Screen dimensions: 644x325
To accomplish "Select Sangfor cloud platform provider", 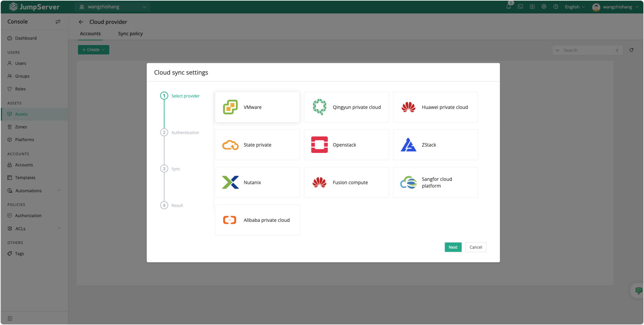I will [x=435, y=182].
